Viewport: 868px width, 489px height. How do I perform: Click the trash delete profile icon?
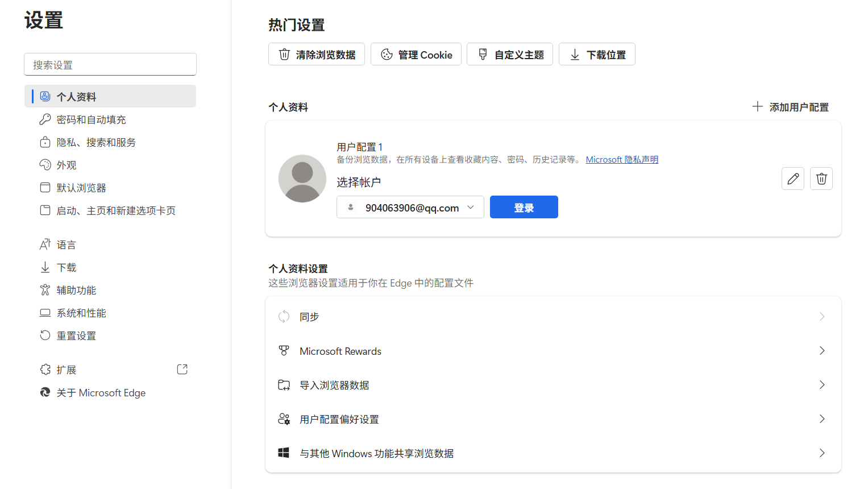pyautogui.click(x=821, y=179)
